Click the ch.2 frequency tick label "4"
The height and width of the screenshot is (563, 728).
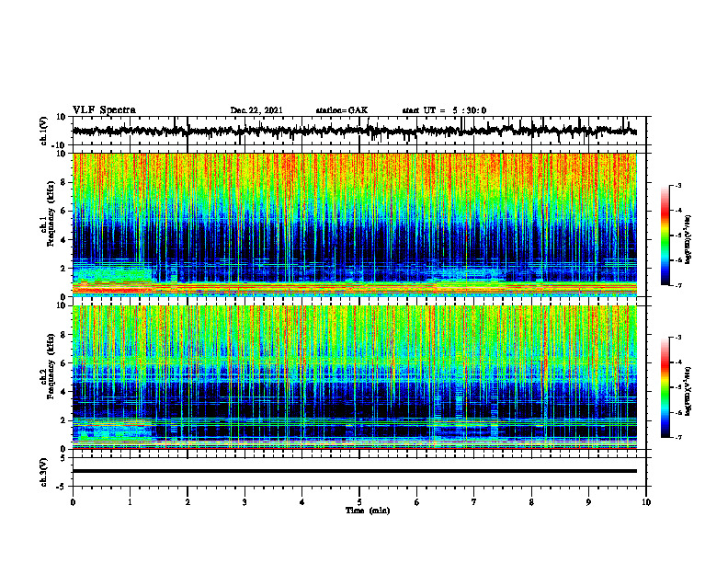[x=64, y=392]
